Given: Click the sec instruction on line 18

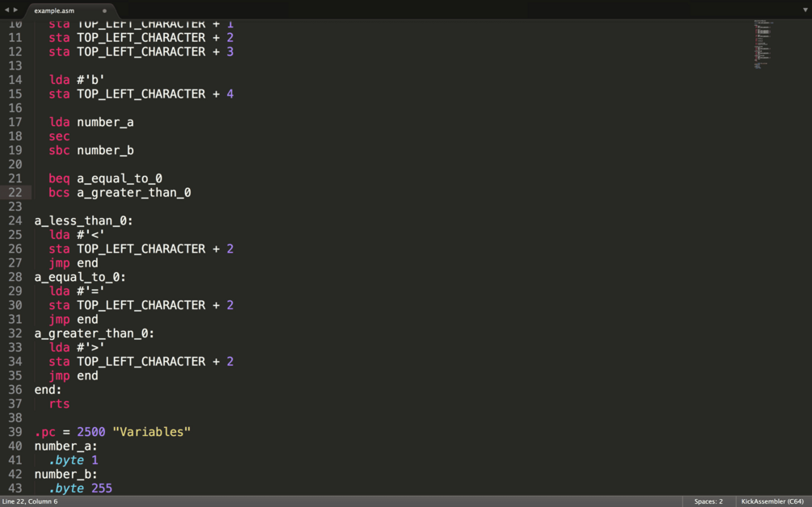Looking at the screenshot, I should coord(59,136).
